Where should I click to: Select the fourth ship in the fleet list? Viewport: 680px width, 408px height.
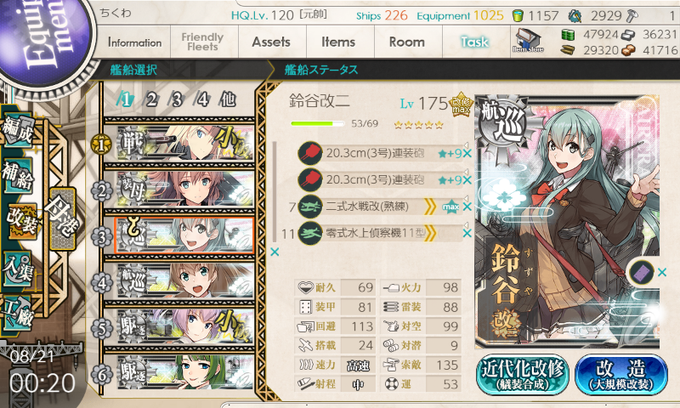184,282
